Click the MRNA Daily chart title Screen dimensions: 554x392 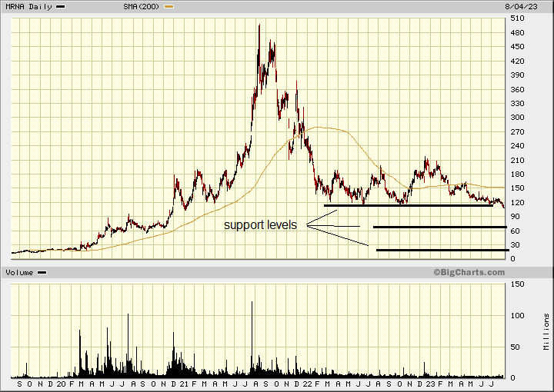(28, 7)
